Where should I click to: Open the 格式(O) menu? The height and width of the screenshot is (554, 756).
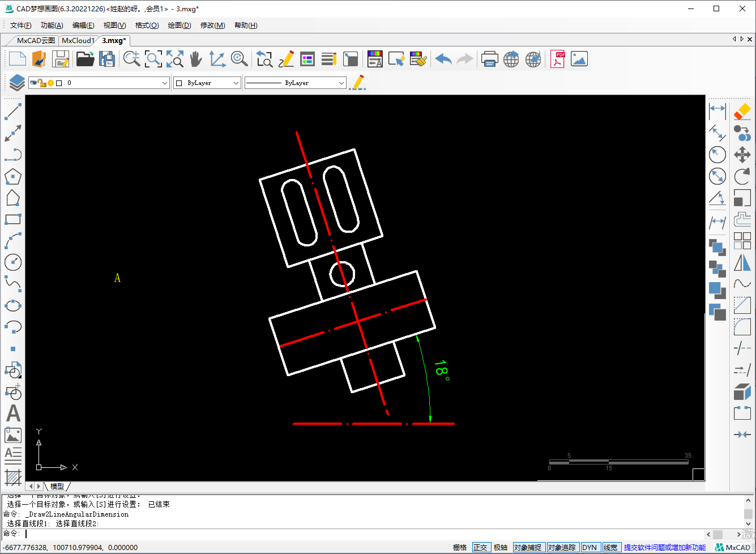click(147, 25)
